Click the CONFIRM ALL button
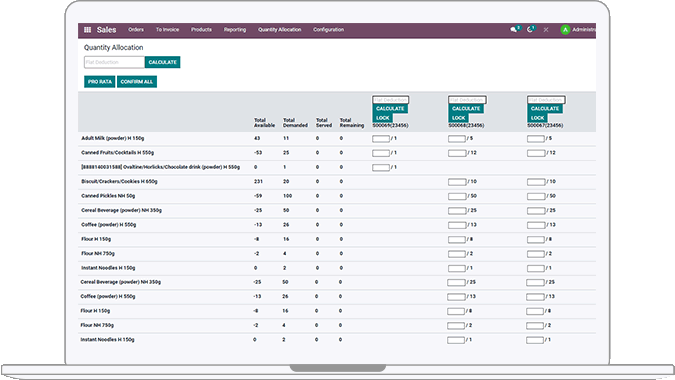This screenshot has height=380, width=675. 137,82
